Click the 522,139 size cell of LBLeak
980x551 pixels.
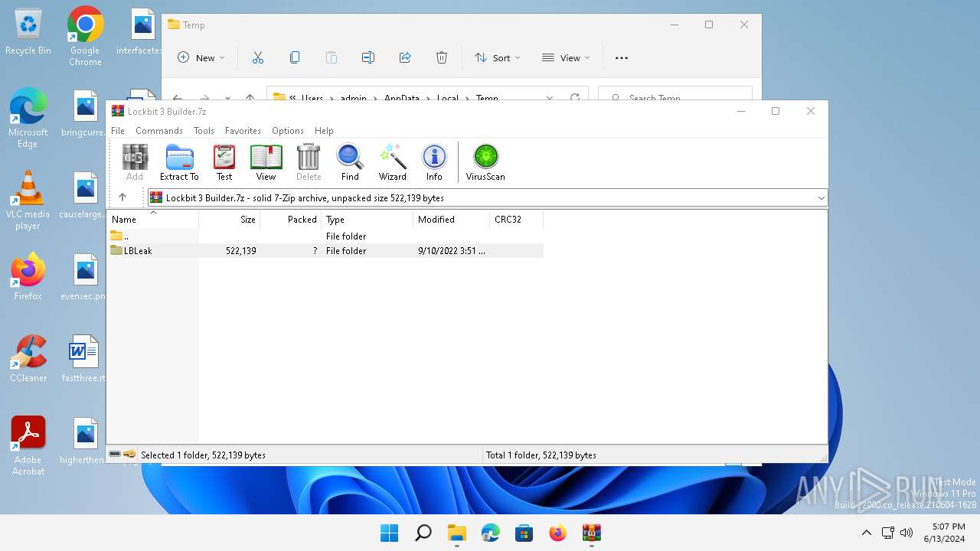click(x=241, y=251)
